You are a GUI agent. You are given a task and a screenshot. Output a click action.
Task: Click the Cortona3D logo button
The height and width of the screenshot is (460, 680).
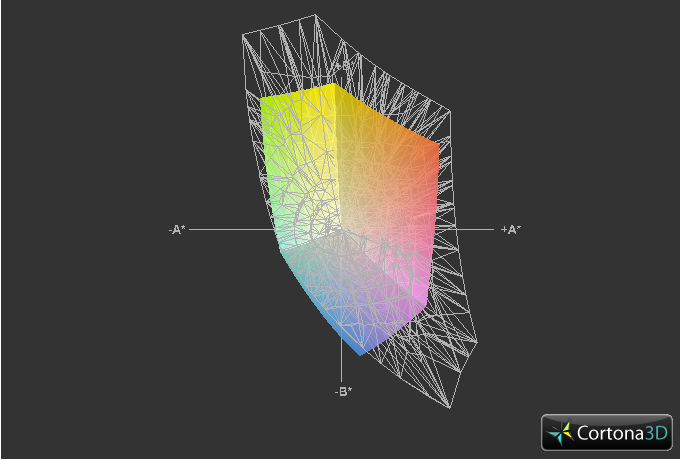607,432
